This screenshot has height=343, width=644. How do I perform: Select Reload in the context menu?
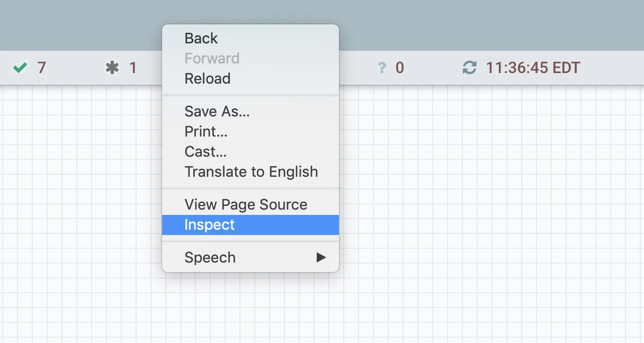[x=251, y=78]
